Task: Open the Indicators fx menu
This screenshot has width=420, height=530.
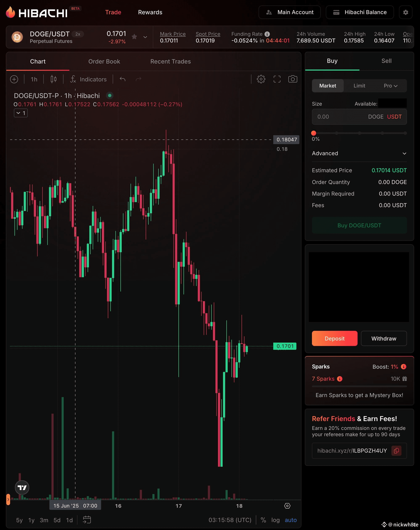Action: (88, 79)
